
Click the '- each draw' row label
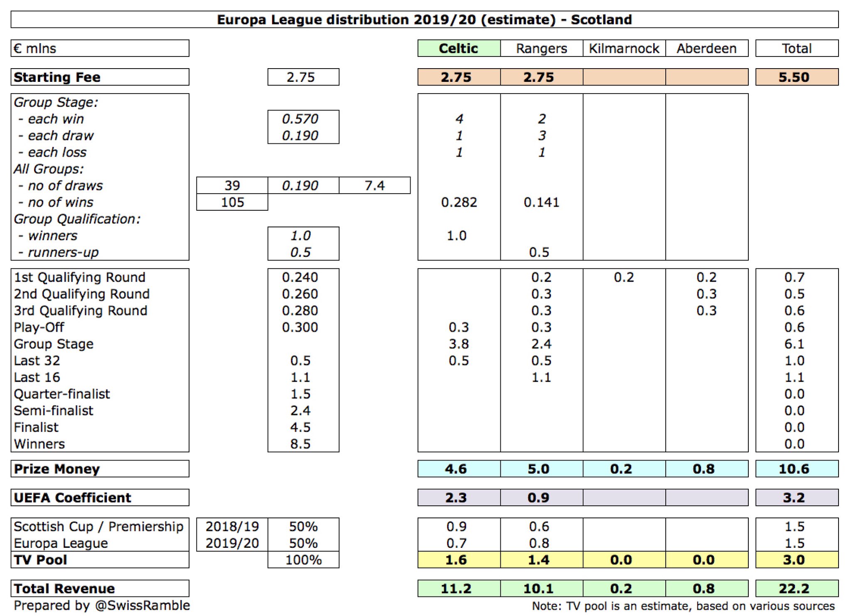[x=56, y=136]
